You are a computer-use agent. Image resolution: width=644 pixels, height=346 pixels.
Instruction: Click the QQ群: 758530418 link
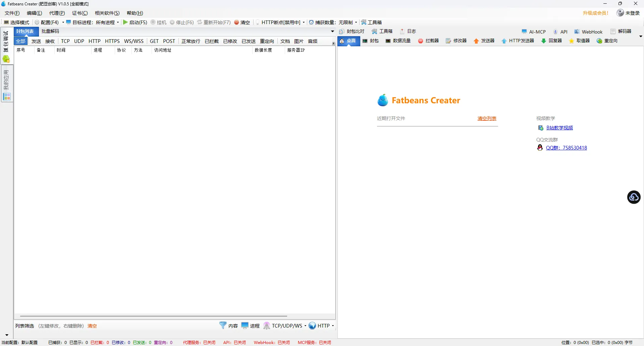point(566,148)
